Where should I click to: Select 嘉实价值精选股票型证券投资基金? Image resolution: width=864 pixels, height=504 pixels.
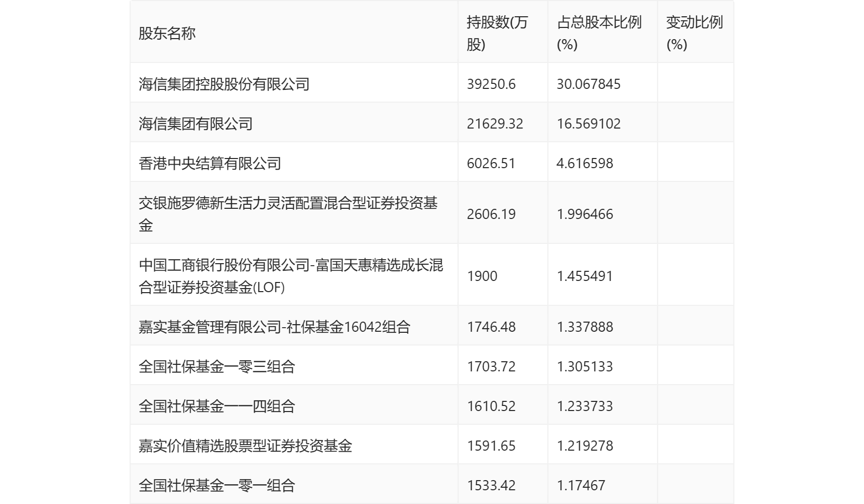pos(245,446)
